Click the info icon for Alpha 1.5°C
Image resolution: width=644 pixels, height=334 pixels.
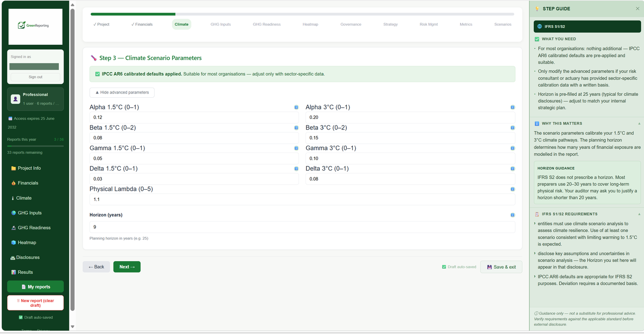(296, 107)
